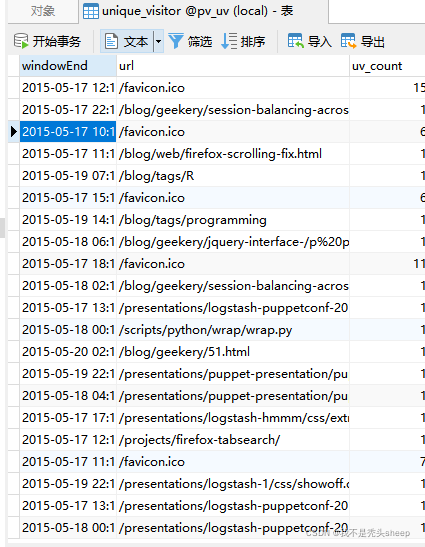Select /favicon.ico cell in 2015-05-17 15:1 row
Screen dimensions: 425x547
(x=233, y=197)
